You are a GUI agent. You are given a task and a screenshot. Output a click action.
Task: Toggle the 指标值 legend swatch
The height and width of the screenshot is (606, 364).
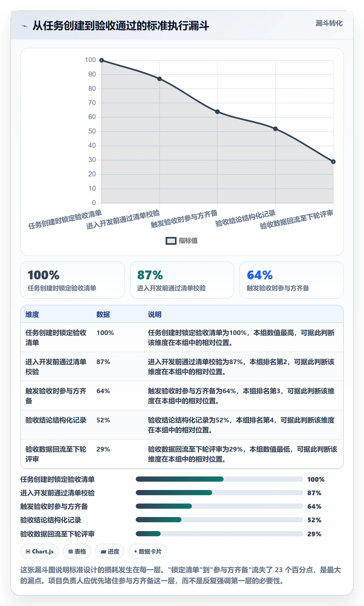click(x=171, y=241)
